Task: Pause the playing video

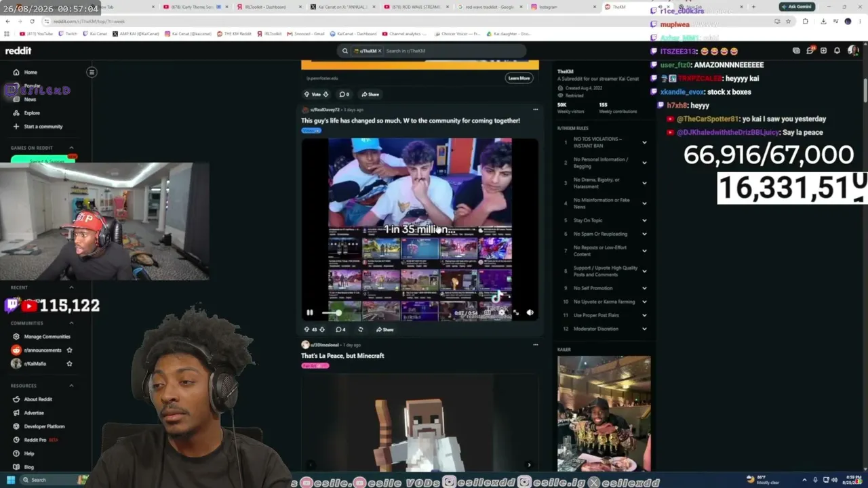Action: click(310, 312)
